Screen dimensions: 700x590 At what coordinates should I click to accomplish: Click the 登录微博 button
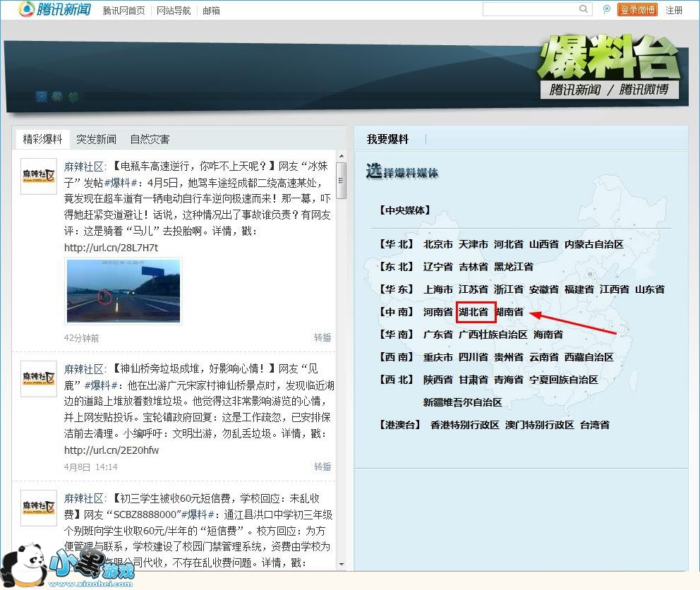pos(637,9)
